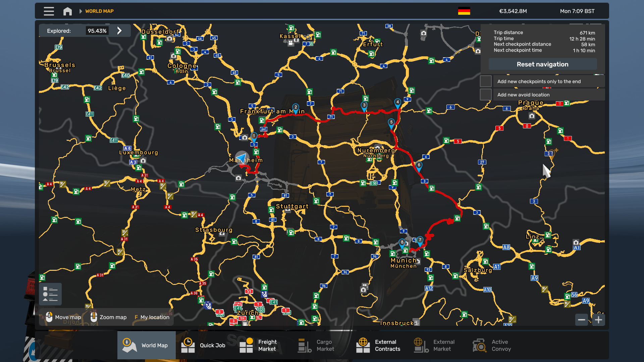Select the Quick Job clock icon
The width and height of the screenshot is (644, 362).
[x=188, y=345]
